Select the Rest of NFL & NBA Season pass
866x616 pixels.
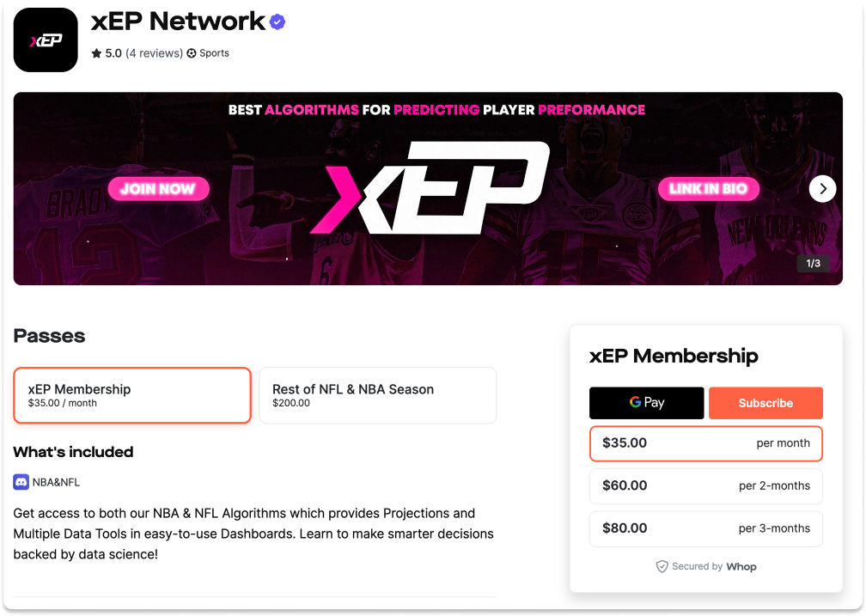pyautogui.click(x=377, y=395)
